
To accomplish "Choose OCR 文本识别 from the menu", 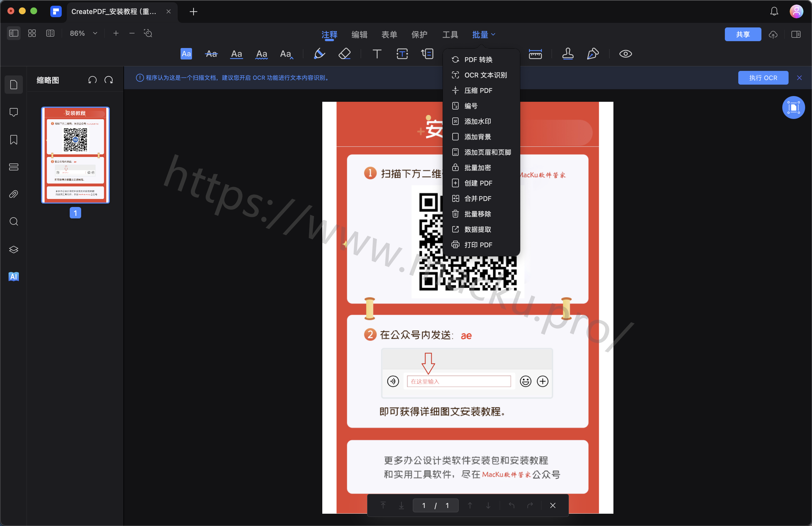I will pos(481,75).
